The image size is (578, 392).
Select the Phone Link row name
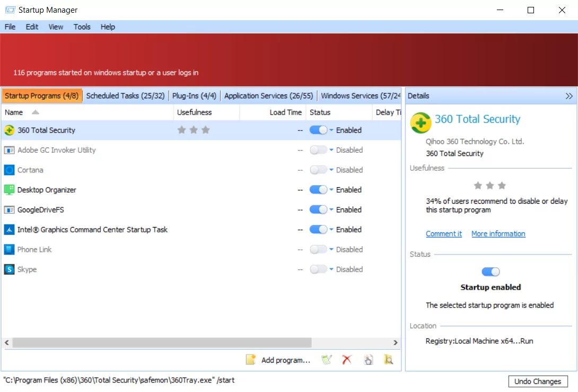[x=34, y=250]
